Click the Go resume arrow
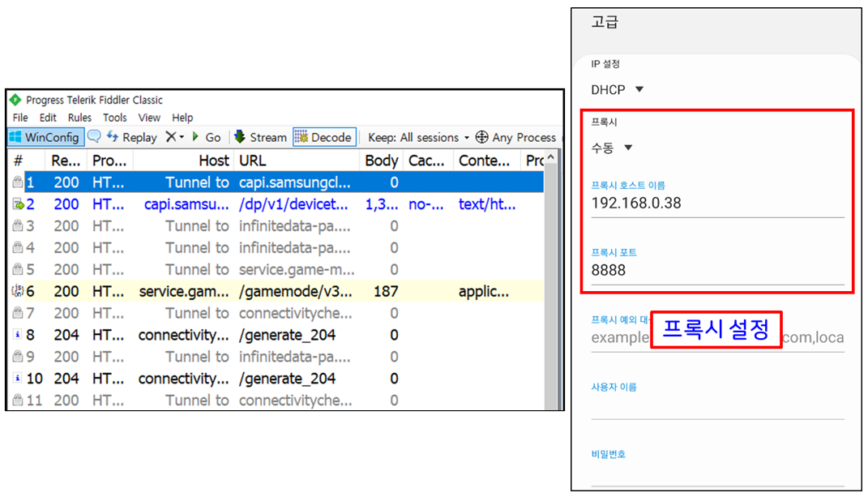Image resolution: width=868 pixels, height=497 pixels. (206, 137)
